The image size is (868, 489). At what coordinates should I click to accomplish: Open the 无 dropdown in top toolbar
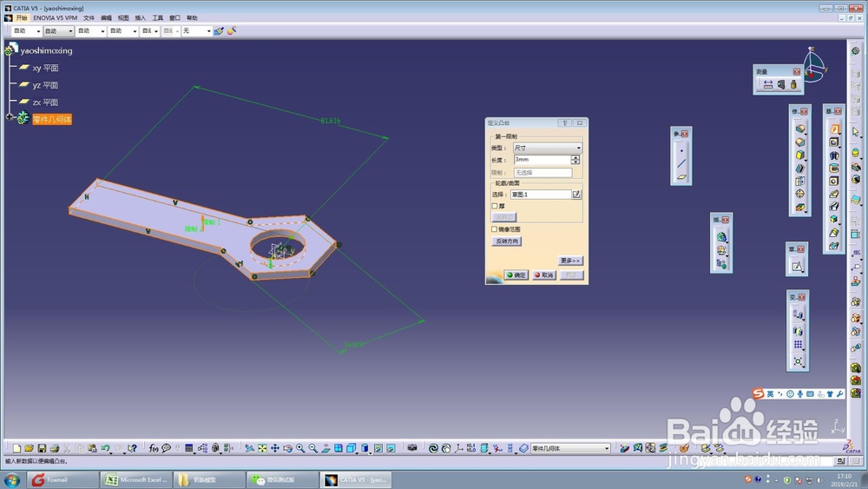[x=197, y=31]
